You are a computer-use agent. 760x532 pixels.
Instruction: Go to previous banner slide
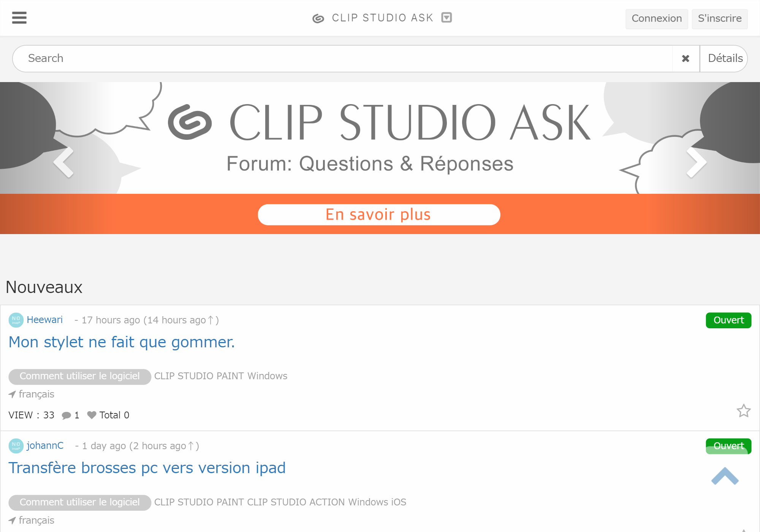[63, 162]
